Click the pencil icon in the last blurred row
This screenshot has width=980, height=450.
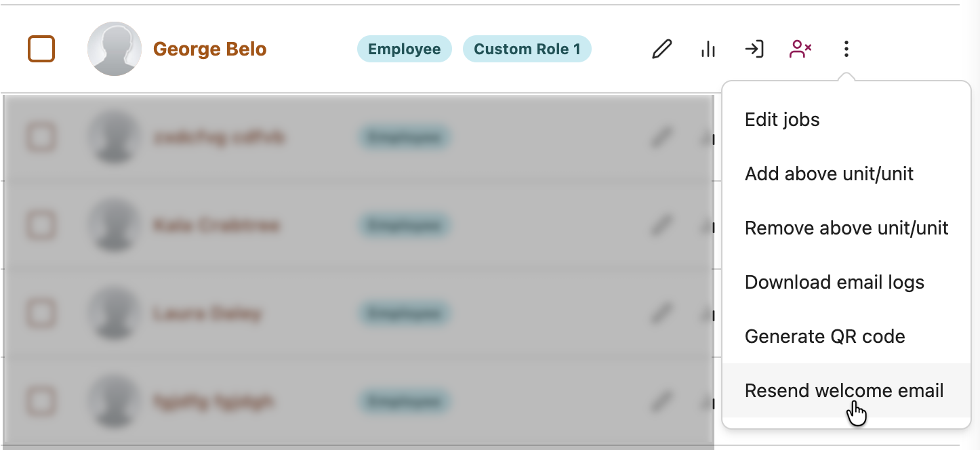[661, 402]
